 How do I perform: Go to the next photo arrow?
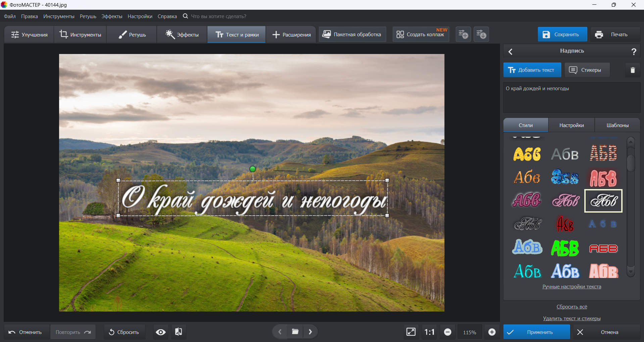310,332
